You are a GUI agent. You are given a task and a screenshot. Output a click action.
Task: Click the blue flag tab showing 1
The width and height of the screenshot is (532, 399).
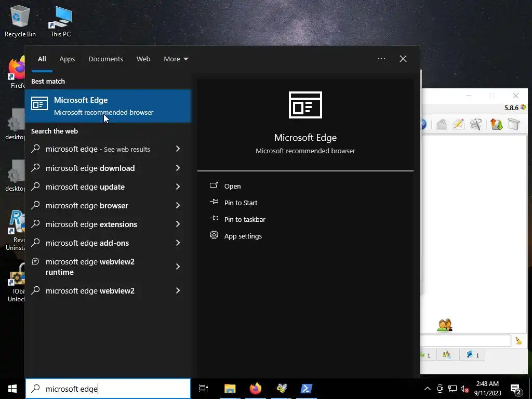pos(472,355)
